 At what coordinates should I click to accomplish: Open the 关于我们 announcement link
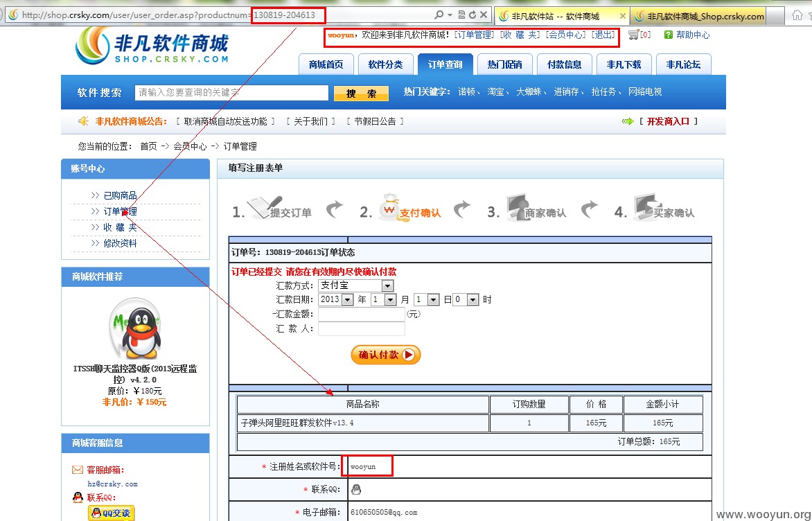point(310,121)
